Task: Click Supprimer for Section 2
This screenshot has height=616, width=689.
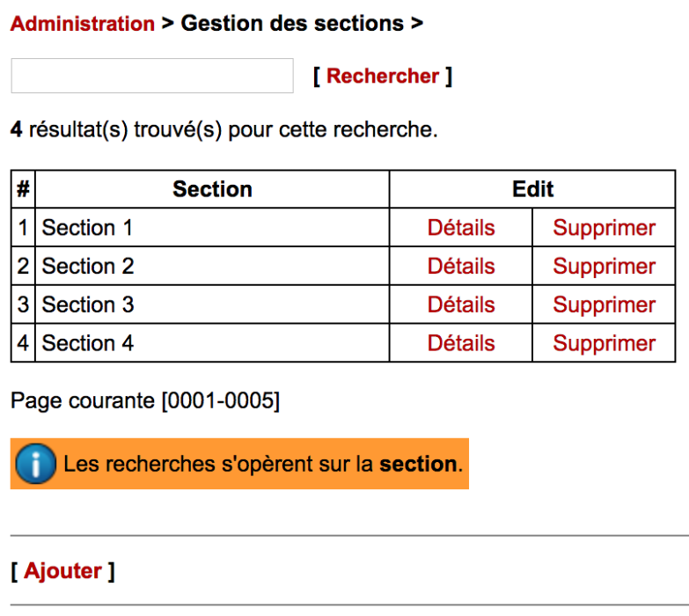Action: [604, 267]
